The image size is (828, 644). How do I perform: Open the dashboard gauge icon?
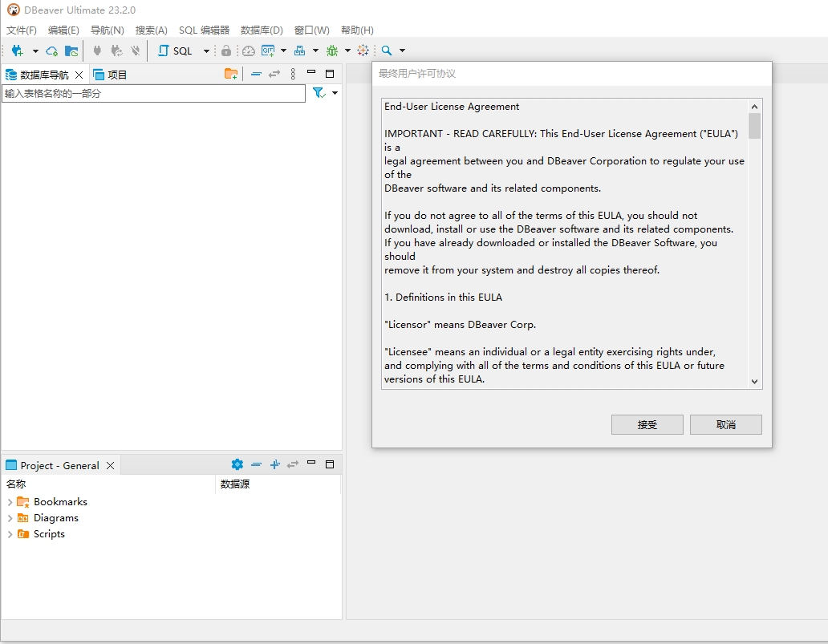(249, 51)
